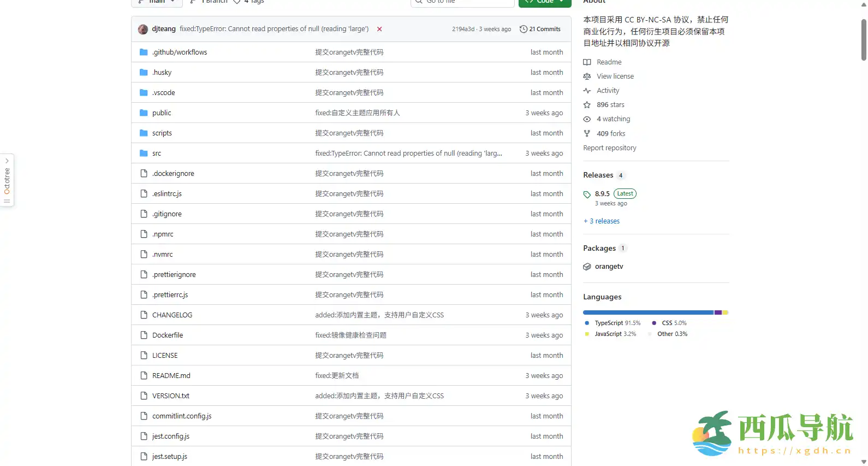Image resolution: width=868 pixels, height=466 pixels.
Task: Open the src folder
Action: point(157,154)
